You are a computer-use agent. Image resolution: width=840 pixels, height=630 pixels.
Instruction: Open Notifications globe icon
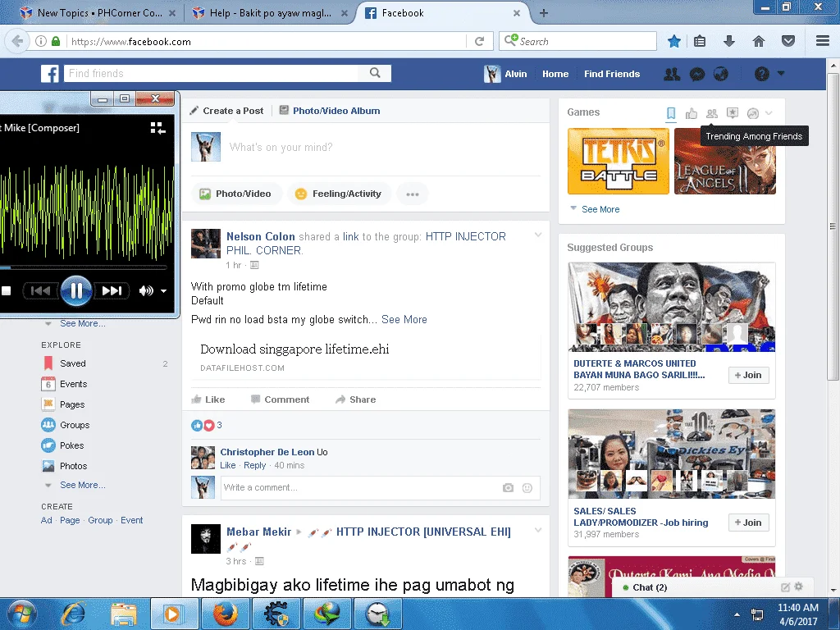coord(720,74)
